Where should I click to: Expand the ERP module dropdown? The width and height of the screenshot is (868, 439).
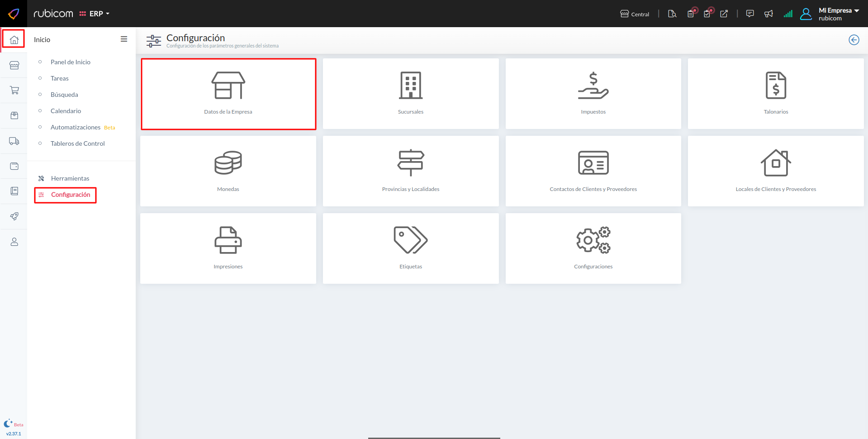point(95,14)
